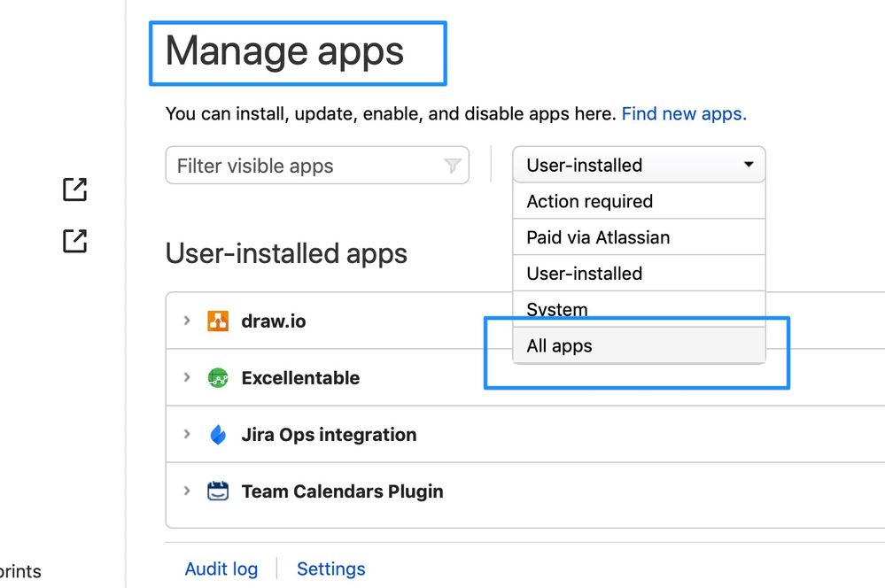This screenshot has width=885, height=588.
Task: Choose Paid via Atlassian option
Action: 639,237
